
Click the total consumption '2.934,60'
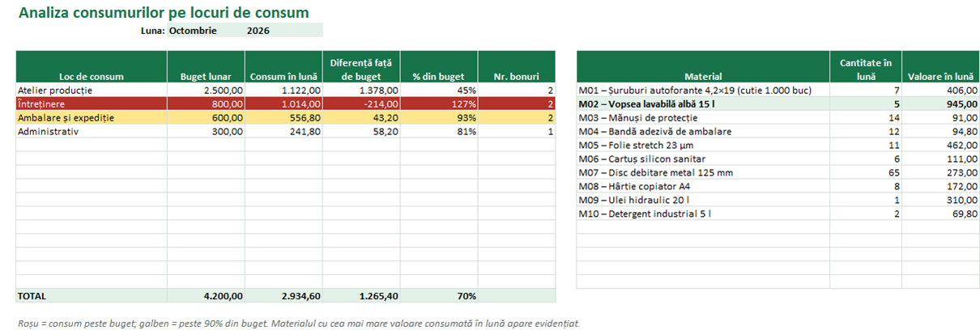283,296
